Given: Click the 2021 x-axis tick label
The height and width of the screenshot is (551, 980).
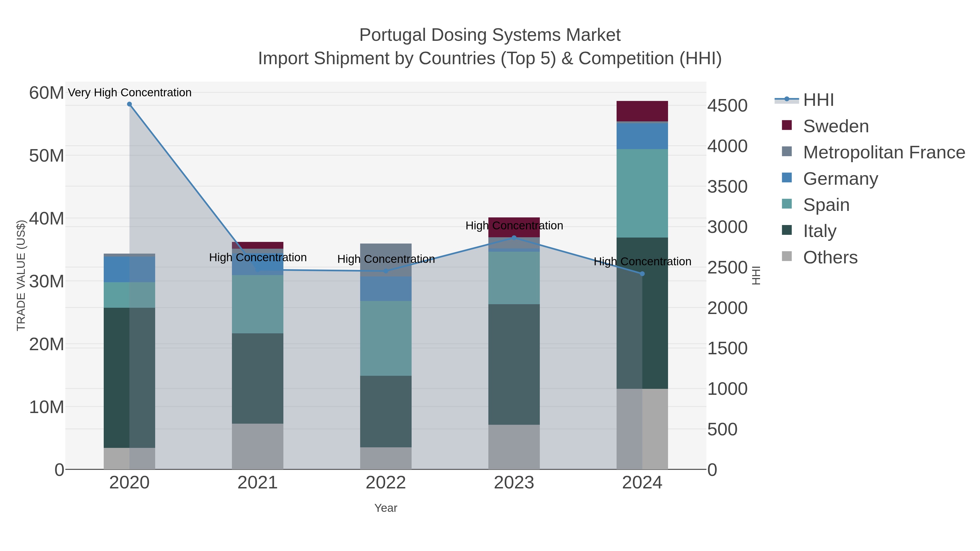Looking at the screenshot, I should 258,483.
